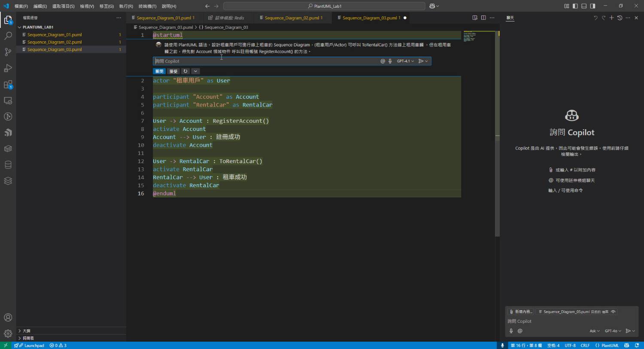Image resolution: width=644 pixels, height=349 pixels.
Task: Open the Extensions view
Action: tap(8, 85)
